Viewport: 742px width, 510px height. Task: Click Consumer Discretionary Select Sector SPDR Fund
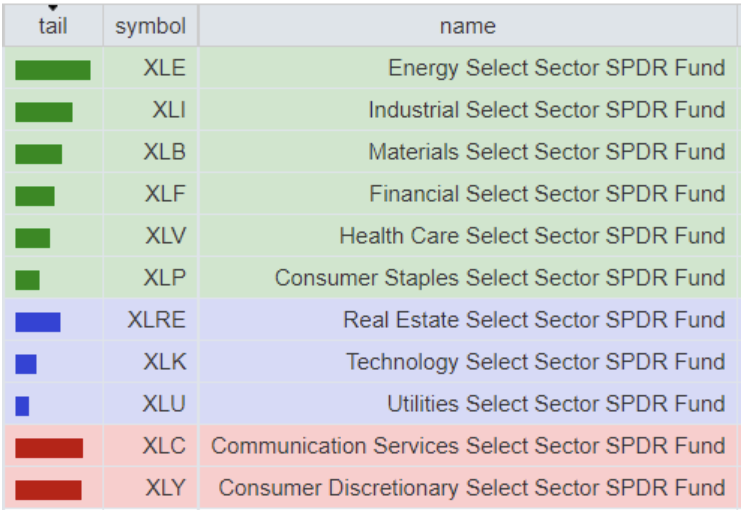(x=472, y=488)
